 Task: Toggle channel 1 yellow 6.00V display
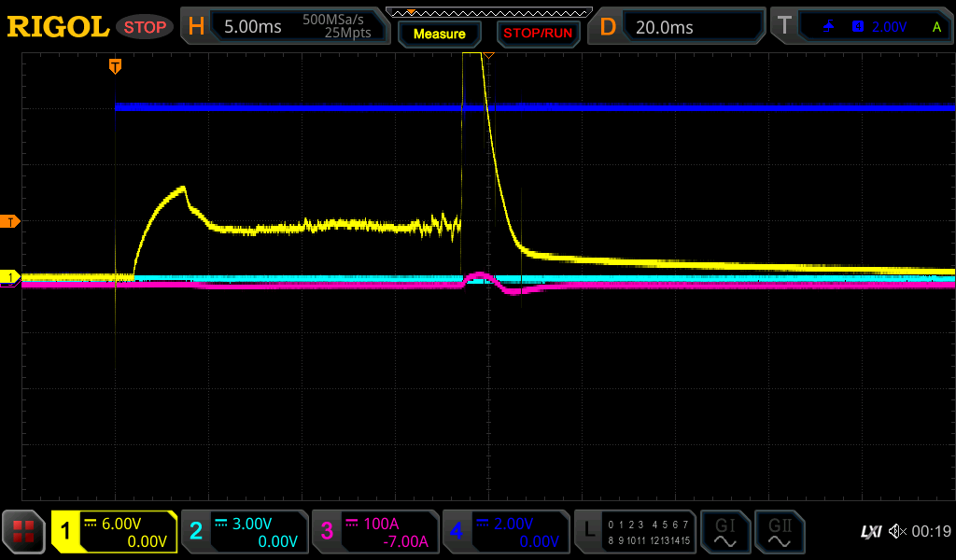(x=114, y=532)
